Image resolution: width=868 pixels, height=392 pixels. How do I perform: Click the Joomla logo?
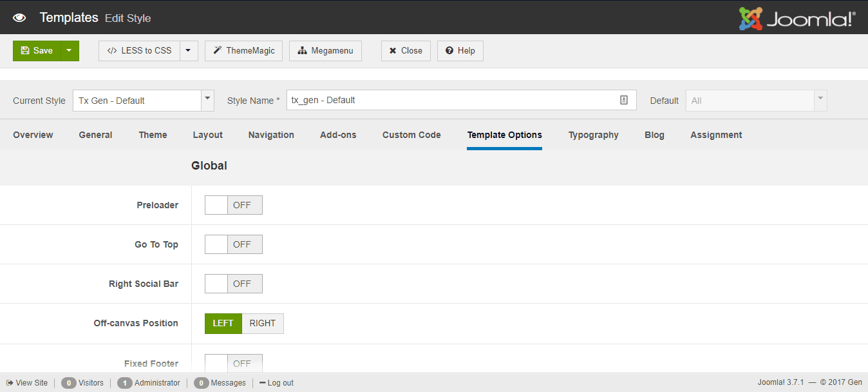point(797,18)
